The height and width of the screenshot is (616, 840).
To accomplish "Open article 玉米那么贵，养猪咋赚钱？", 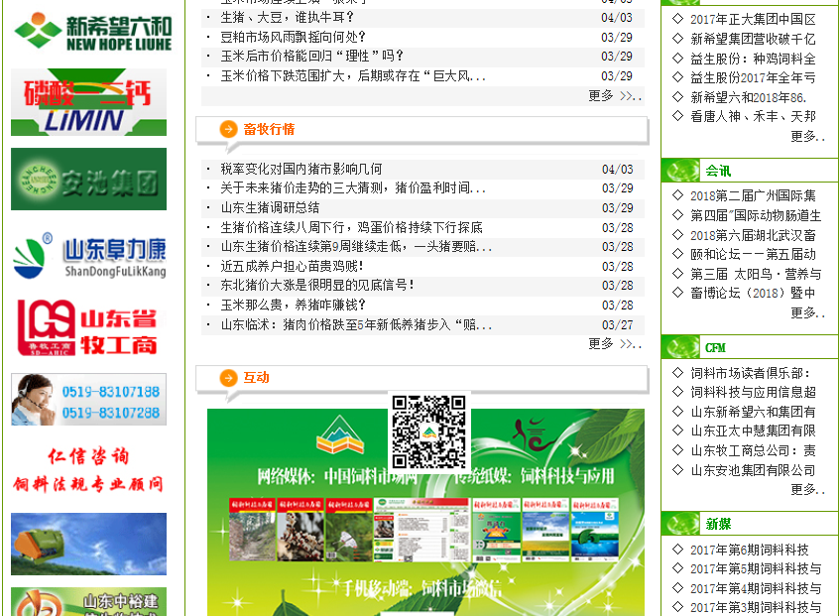I will pyautogui.click(x=293, y=305).
